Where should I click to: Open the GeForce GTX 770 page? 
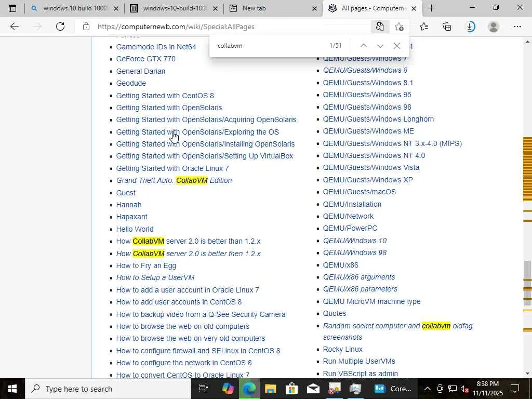point(145,59)
